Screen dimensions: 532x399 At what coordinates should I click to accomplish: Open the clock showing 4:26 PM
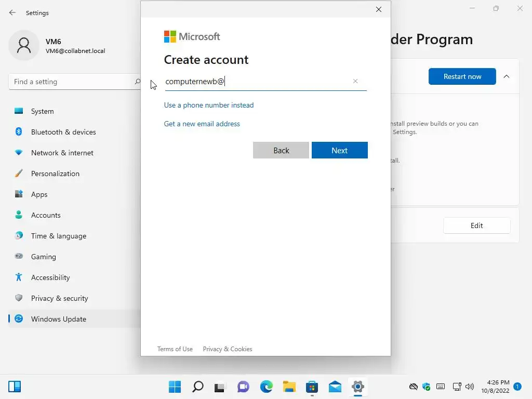(495, 387)
